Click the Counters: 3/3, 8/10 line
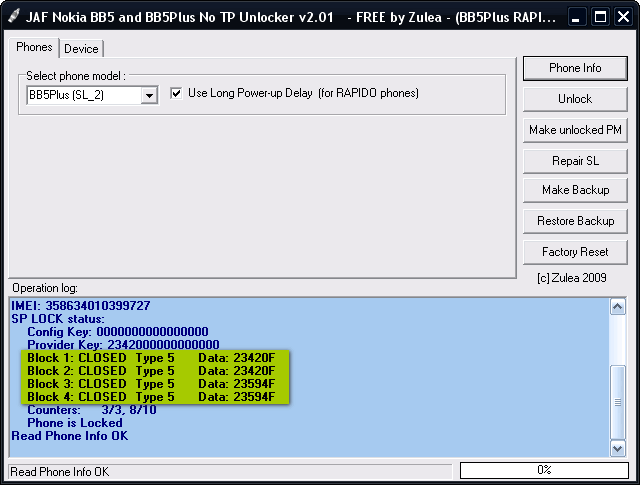 [92, 410]
